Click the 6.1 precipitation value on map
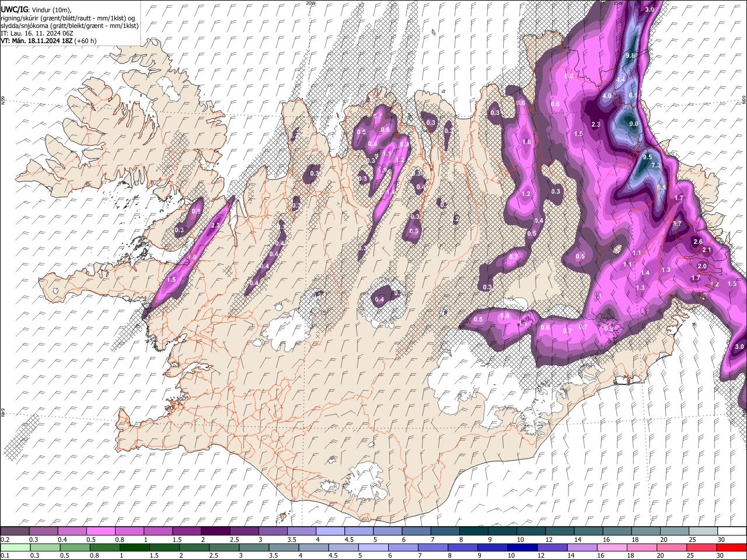Screen dimensions: 747x560 point(634,95)
